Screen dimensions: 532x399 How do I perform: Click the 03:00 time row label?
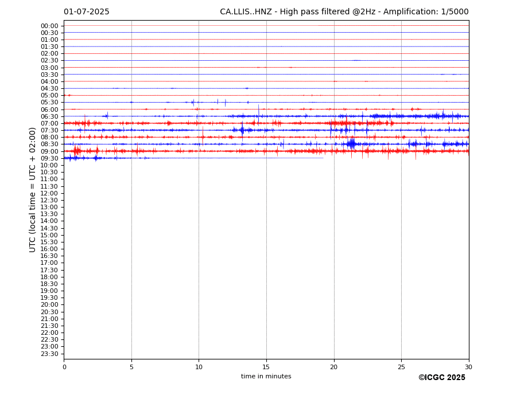point(49,68)
